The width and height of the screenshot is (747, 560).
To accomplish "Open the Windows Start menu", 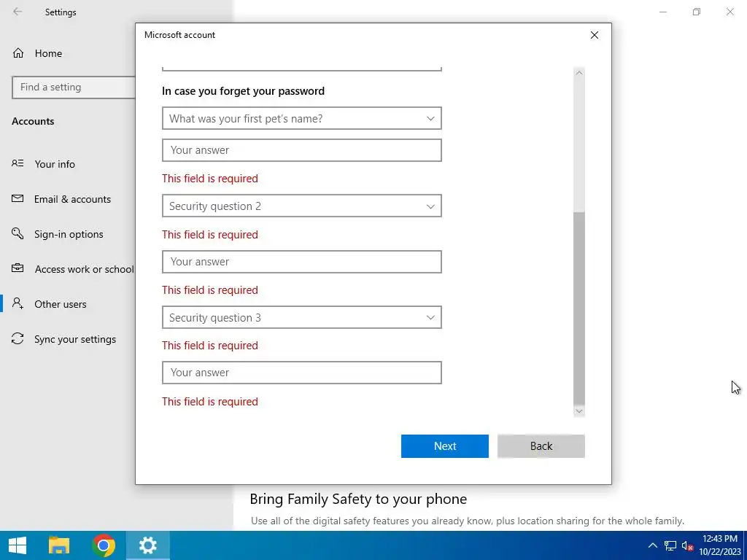I will (x=18, y=545).
